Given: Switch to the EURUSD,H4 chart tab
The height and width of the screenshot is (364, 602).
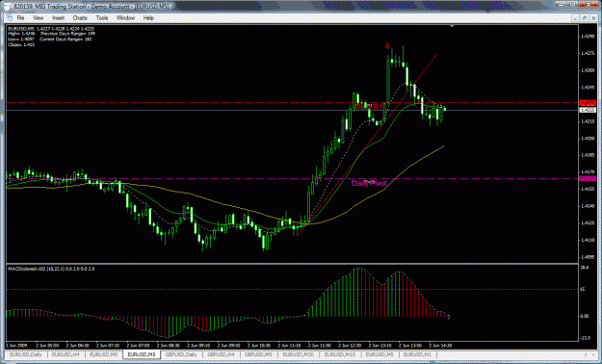Looking at the screenshot, I should click(65, 354).
